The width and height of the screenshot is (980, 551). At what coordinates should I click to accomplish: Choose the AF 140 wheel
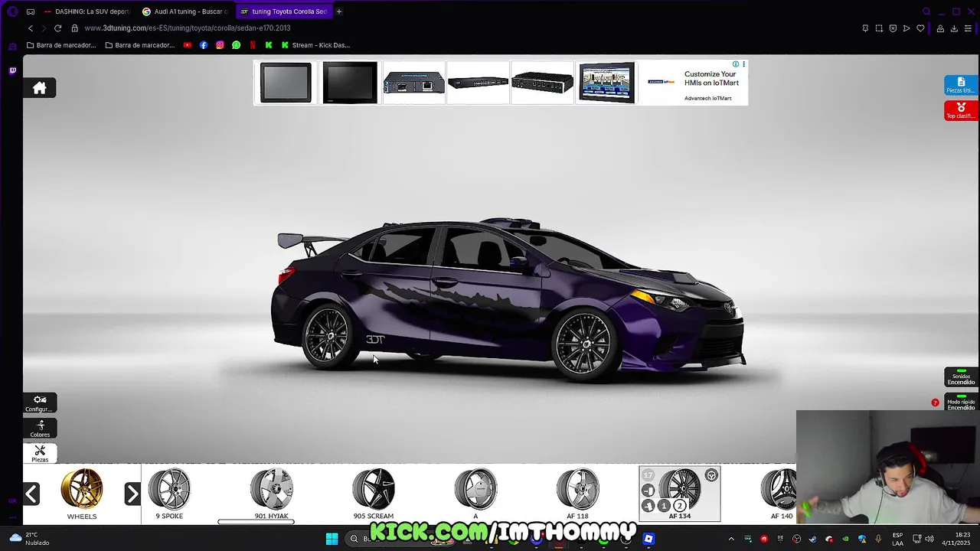[x=779, y=494]
